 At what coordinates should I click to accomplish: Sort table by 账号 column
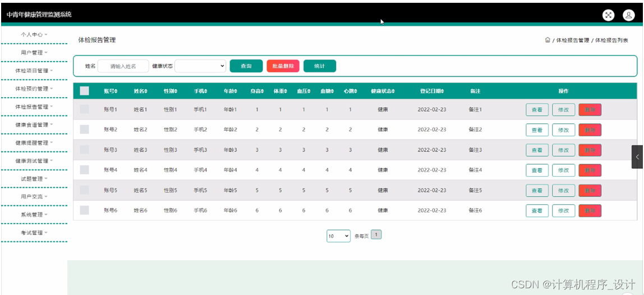pos(111,91)
